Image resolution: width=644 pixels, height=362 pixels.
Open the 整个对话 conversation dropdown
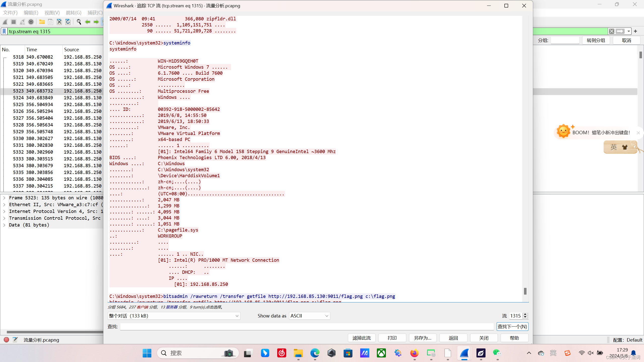click(174, 316)
